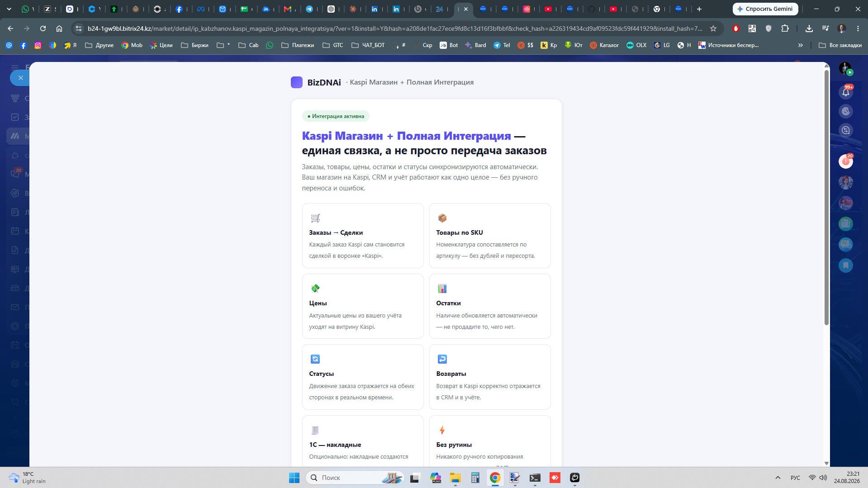The height and width of the screenshot is (488, 868).
Task: Open the Chrome profile avatar
Action: point(842,28)
